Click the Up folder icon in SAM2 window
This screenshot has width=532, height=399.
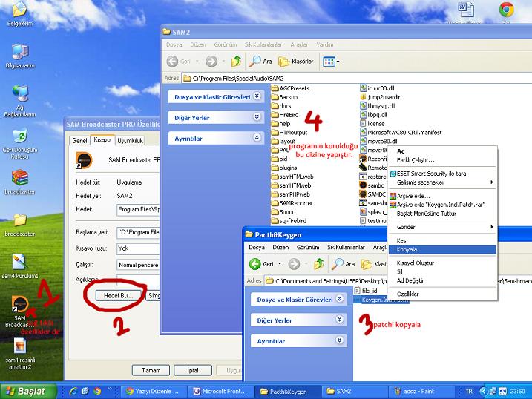click(236, 62)
